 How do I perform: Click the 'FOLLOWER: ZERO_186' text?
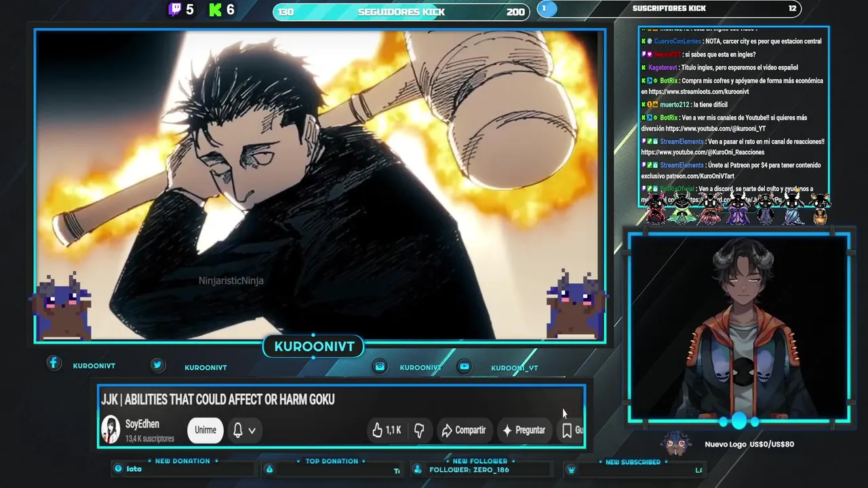[x=469, y=470]
